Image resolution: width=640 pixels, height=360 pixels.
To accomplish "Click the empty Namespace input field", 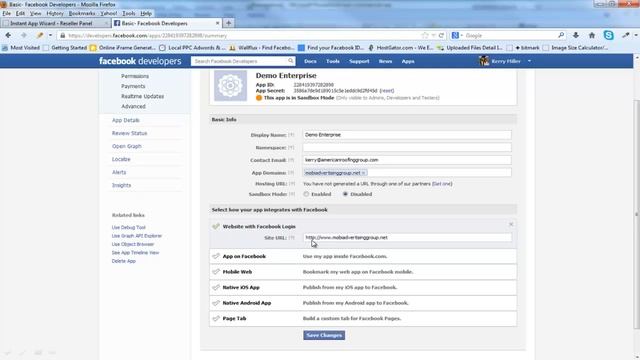I will [x=407, y=147].
